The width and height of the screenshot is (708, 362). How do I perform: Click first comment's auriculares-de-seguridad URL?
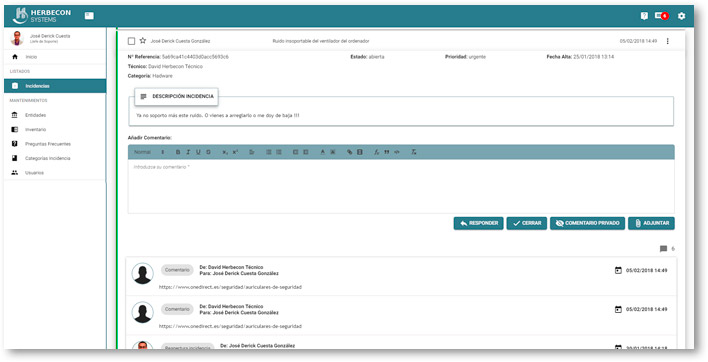230,287
